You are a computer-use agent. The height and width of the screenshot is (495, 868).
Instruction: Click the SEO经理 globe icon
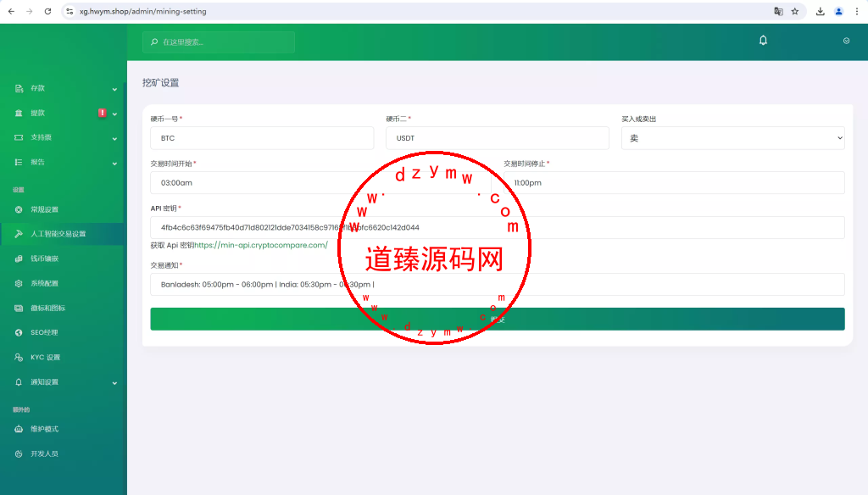(19, 333)
